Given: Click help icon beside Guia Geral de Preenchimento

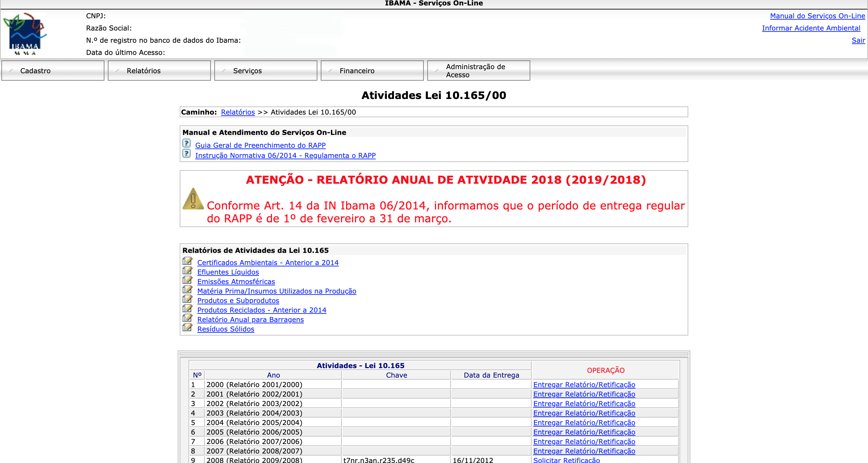Looking at the screenshot, I should [x=186, y=143].
